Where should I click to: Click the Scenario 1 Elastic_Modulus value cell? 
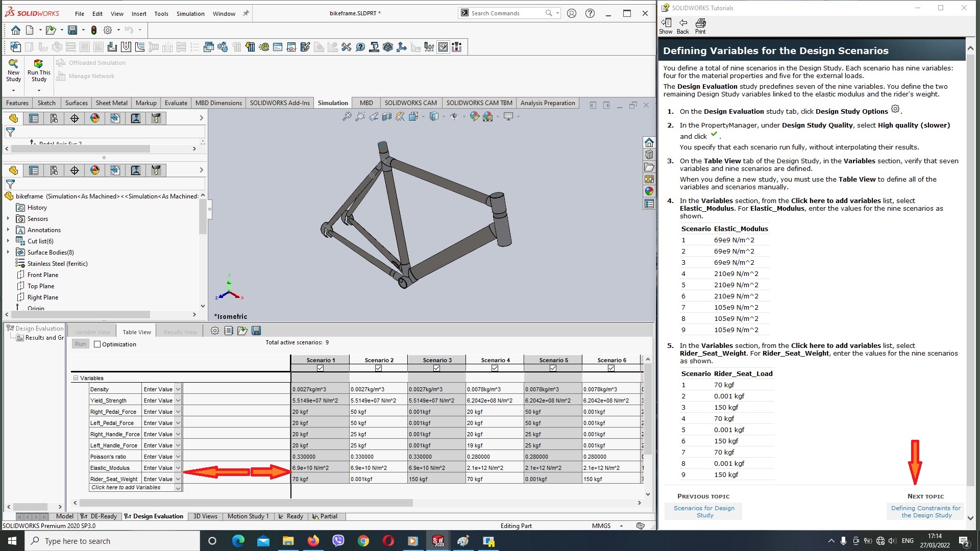[320, 468]
